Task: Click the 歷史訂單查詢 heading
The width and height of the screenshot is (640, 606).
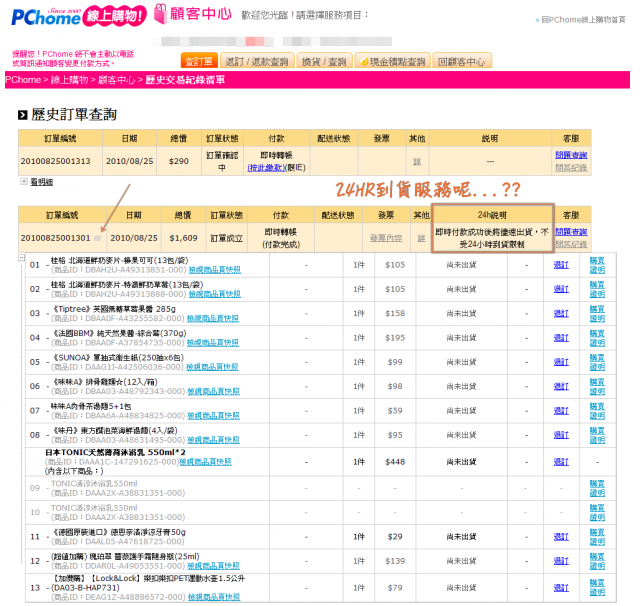Action: coord(74,114)
